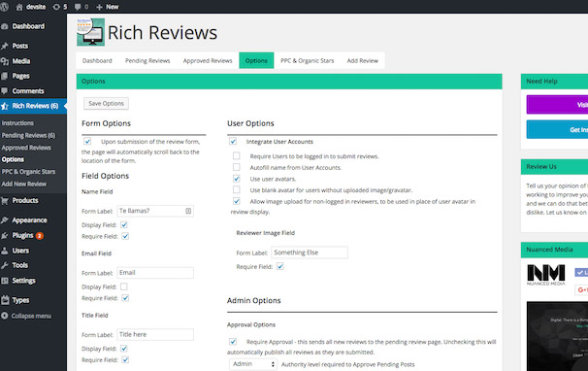
Task: Click the updates icon showing 5
Action: 56,7
